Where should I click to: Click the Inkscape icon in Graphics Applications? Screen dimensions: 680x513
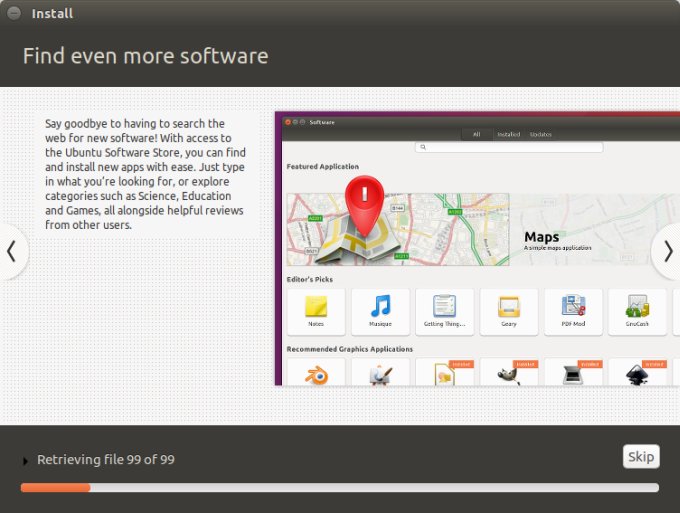[637, 374]
